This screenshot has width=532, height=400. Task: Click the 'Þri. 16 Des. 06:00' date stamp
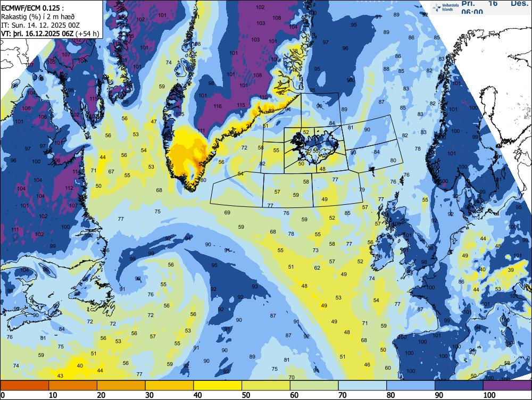[x=494, y=7]
